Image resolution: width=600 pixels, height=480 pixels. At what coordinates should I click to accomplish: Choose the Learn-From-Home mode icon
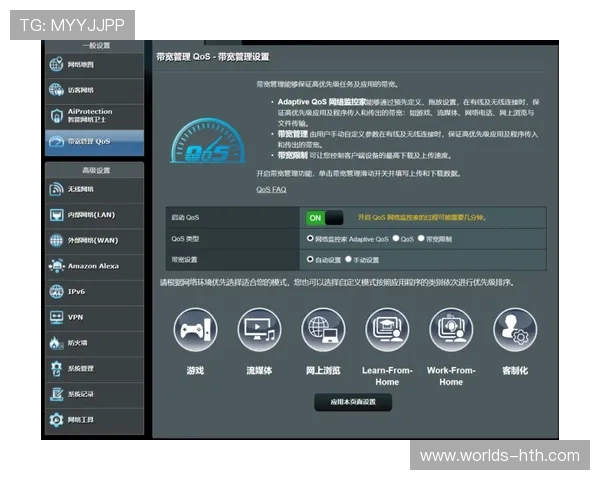coord(387,330)
